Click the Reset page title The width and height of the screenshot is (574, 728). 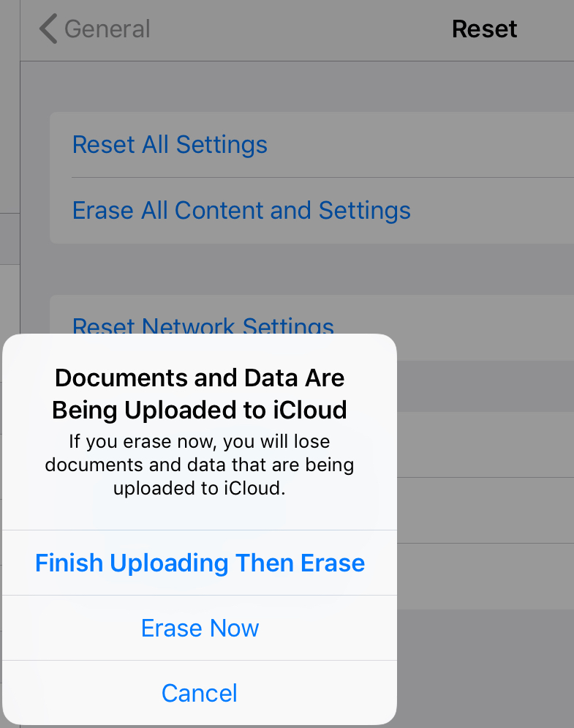point(485,29)
